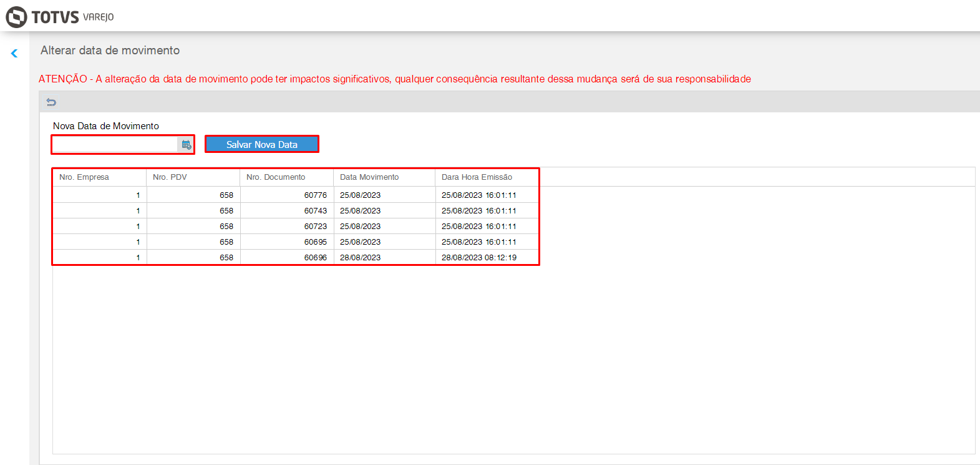Open the calendar date picker icon
Viewport: 980px width, 465px height.
click(x=186, y=145)
